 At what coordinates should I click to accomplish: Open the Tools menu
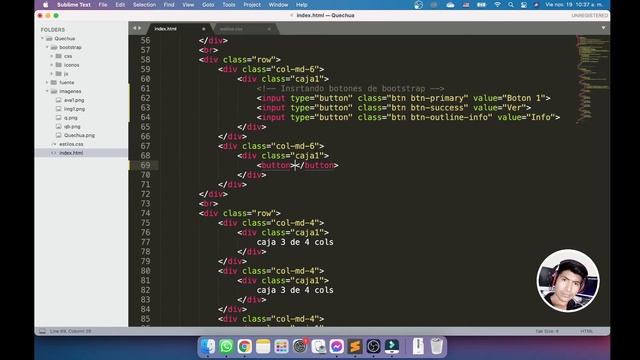pos(229,5)
